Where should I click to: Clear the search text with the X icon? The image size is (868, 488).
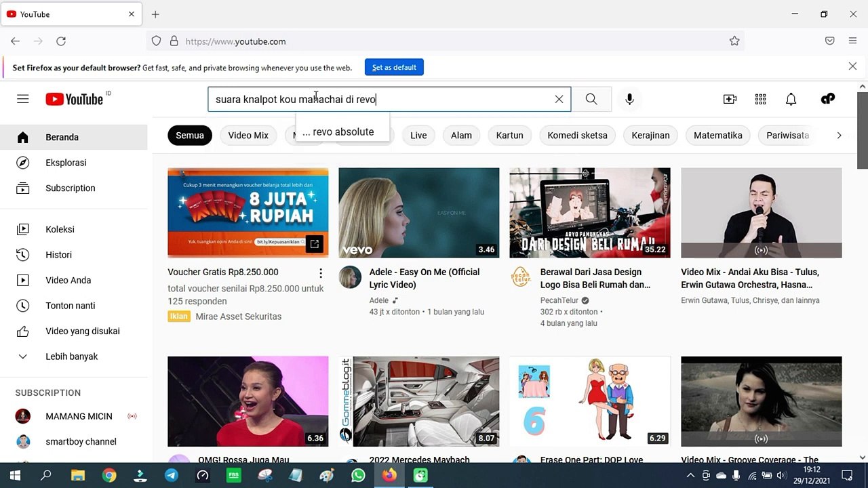point(559,99)
